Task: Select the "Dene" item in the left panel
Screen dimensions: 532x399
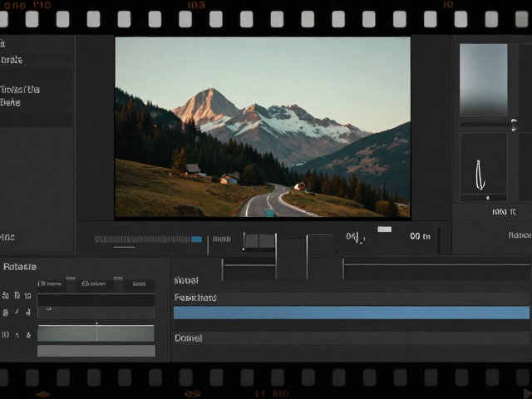Action: [x=10, y=102]
